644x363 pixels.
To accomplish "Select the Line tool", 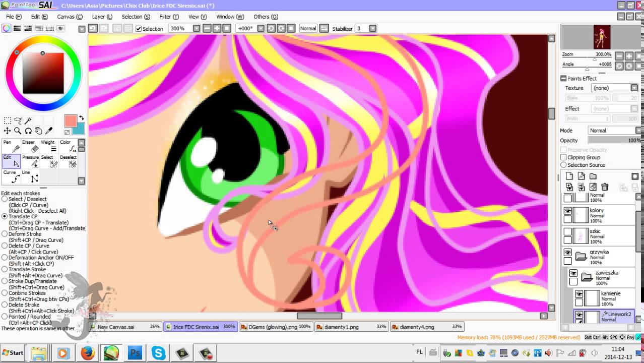I will pos(30,176).
